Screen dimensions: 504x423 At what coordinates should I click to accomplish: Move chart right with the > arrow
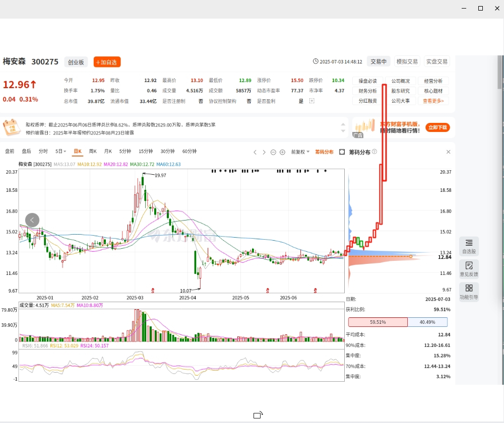click(x=264, y=152)
